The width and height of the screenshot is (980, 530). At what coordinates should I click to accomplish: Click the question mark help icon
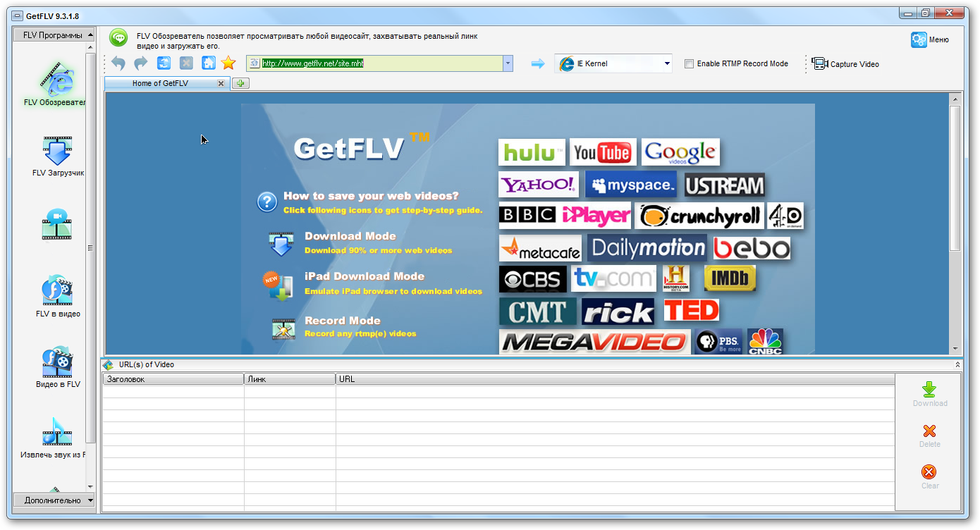pos(267,202)
